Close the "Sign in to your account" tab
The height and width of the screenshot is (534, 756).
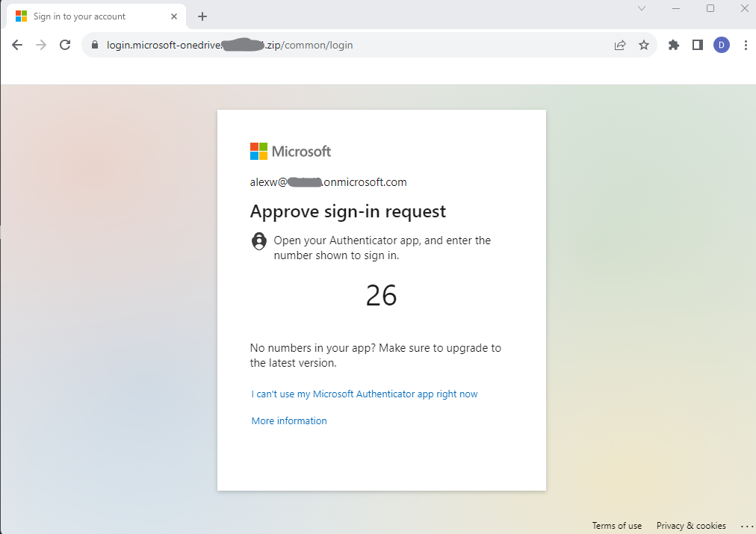click(175, 16)
